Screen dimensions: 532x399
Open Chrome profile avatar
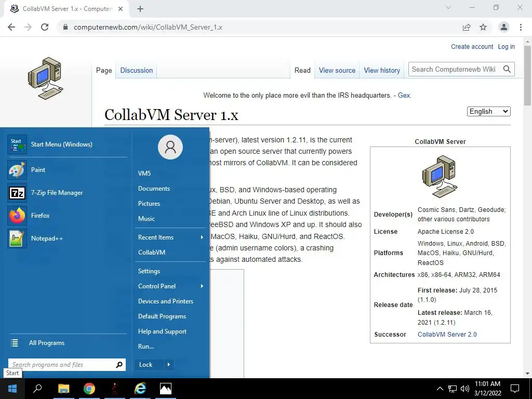tap(504, 27)
